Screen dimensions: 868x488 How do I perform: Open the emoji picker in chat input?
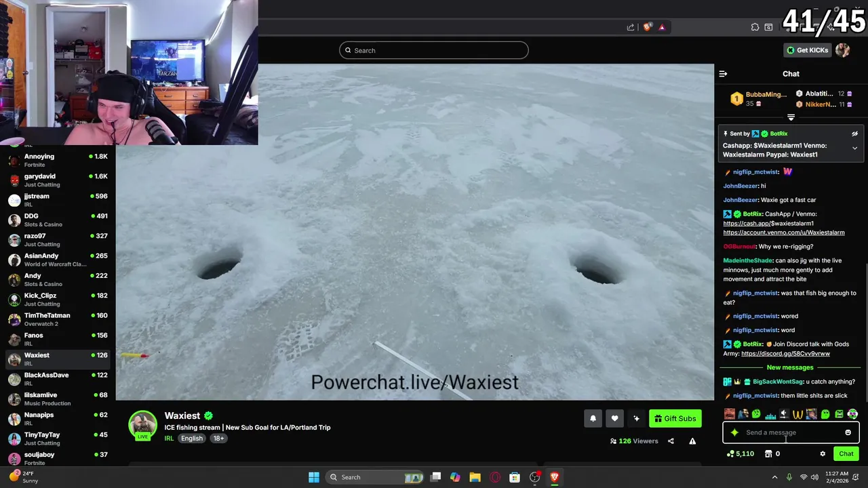click(848, 432)
